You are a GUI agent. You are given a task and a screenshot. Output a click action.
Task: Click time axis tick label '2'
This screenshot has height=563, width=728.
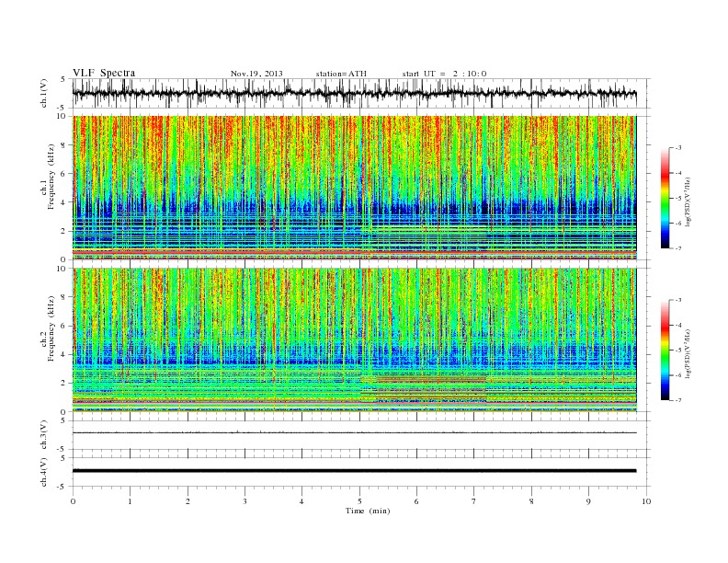pos(188,501)
